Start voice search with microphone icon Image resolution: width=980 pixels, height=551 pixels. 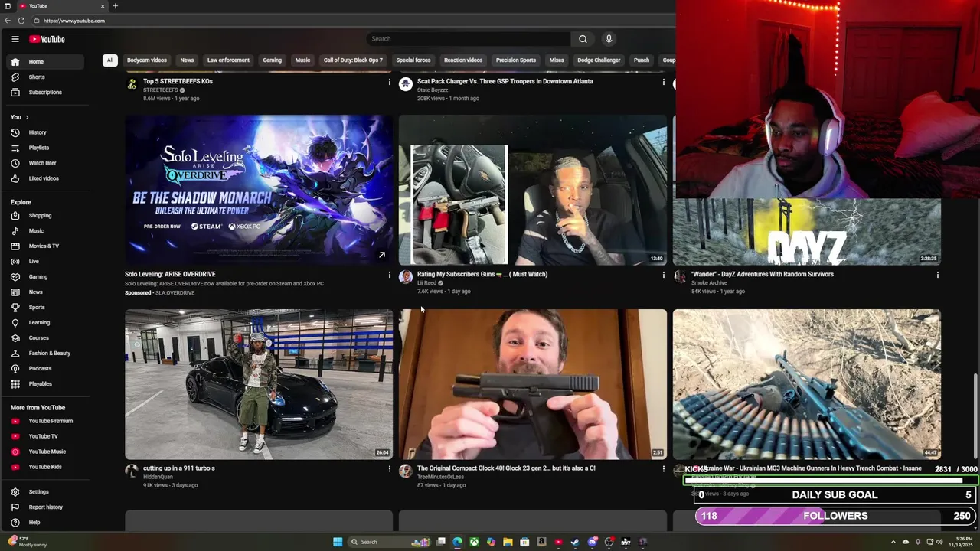609,39
